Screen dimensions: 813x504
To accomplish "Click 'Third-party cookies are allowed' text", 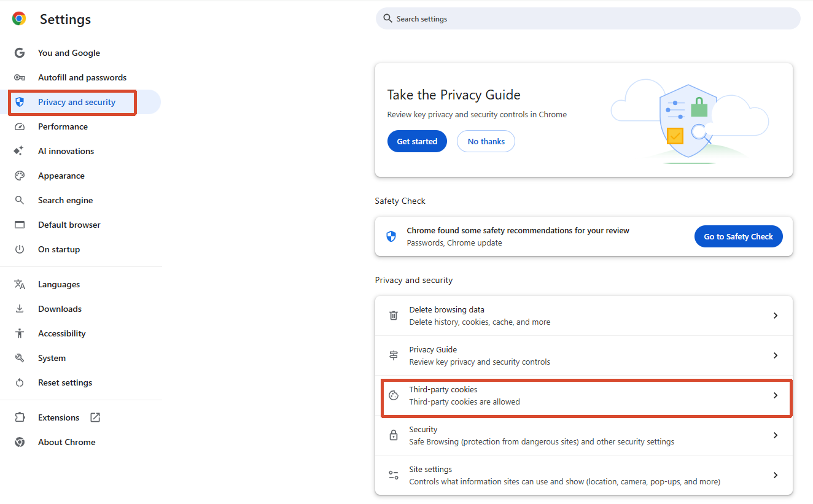I will (x=464, y=402).
